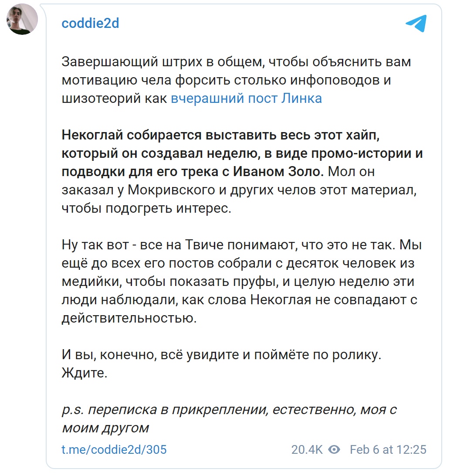Click the text 'чтобы подогреть интерес.'
Screen dimensions: 450x476
(x=146, y=208)
